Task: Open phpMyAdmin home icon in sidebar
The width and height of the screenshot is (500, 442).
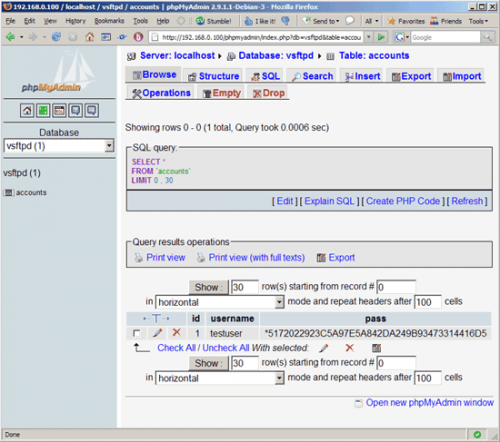Action: 27,110
